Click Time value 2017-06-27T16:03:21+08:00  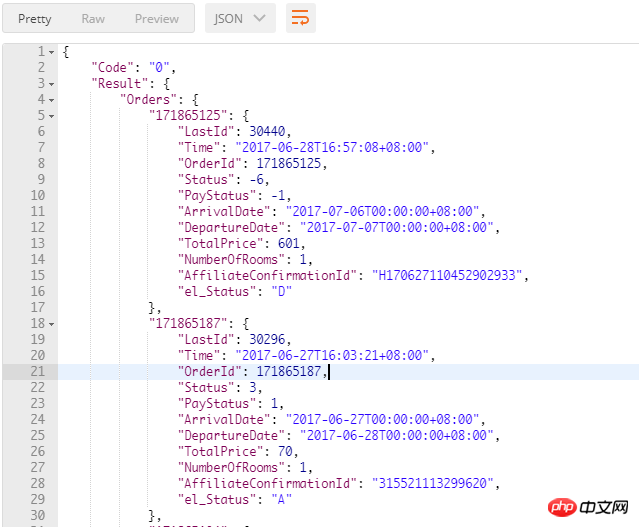coord(332,355)
